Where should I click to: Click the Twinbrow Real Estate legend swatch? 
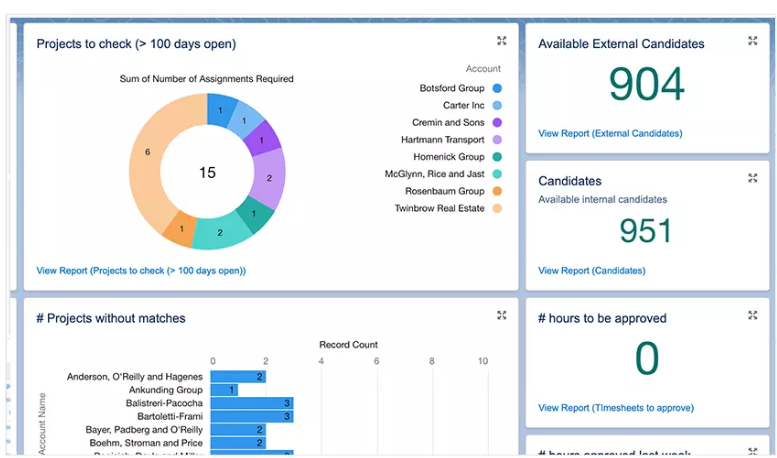[497, 208]
